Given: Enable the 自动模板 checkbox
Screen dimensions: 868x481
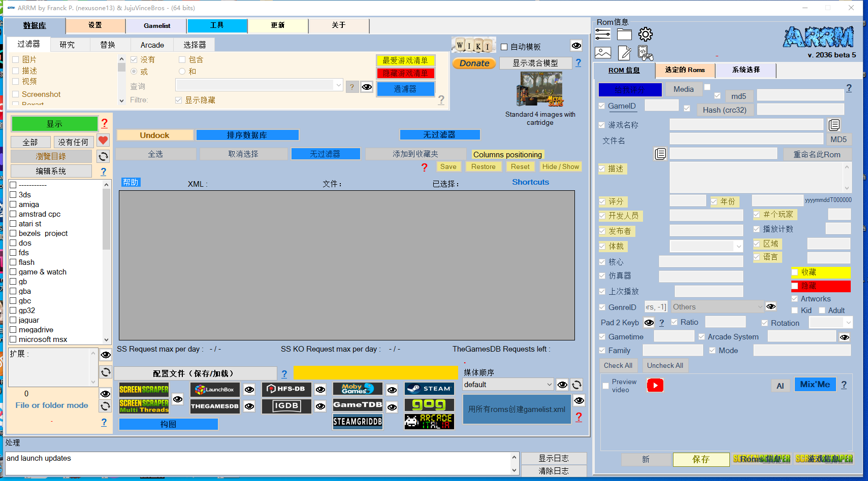Looking at the screenshot, I should (504, 47).
